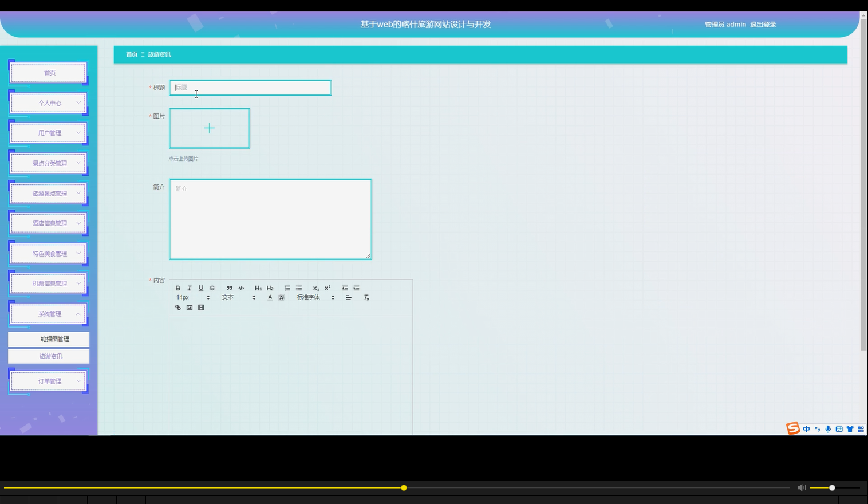
Task: Start a bulleted list
Action: click(x=299, y=288)
